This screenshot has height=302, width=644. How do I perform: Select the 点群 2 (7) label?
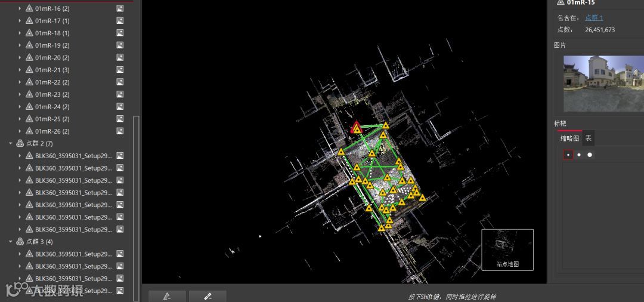coord(39,143)
